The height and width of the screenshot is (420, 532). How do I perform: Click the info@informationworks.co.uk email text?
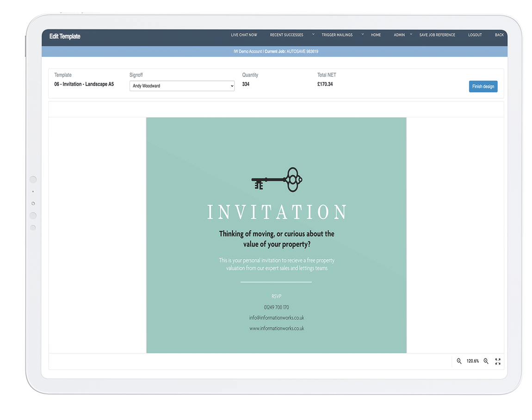[277, 318]
